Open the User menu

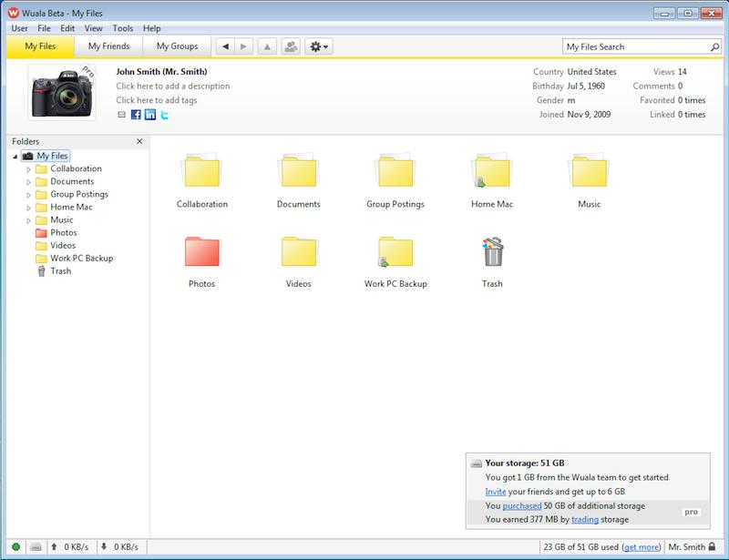(19, 28)
